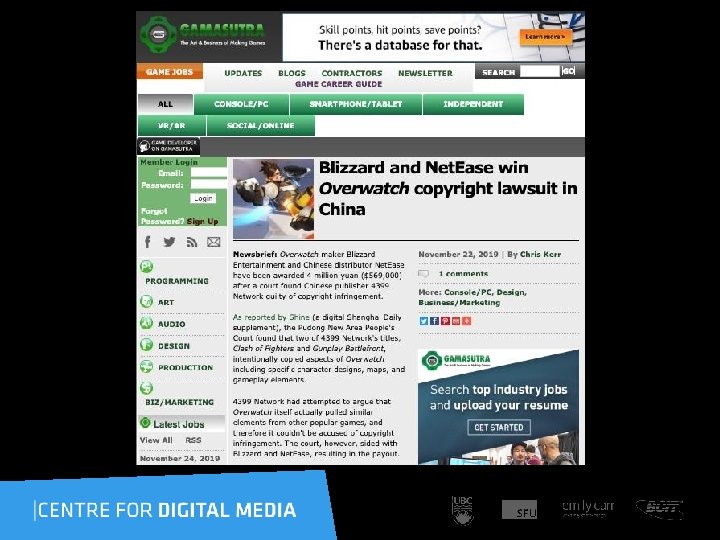Click the BIZ/MARKETING category text link
The width and height of the screenshot is (720, 540).
[x=180, y=402]
